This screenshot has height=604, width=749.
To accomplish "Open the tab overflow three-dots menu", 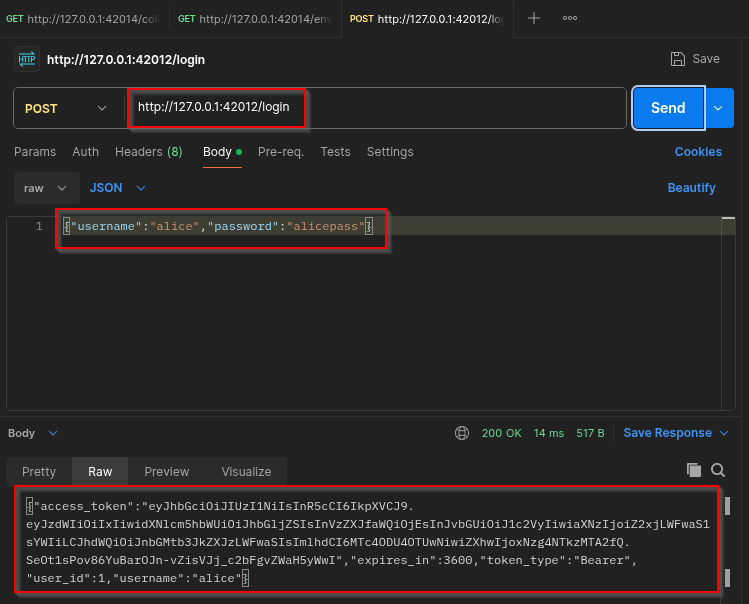I will pos(569,18).
